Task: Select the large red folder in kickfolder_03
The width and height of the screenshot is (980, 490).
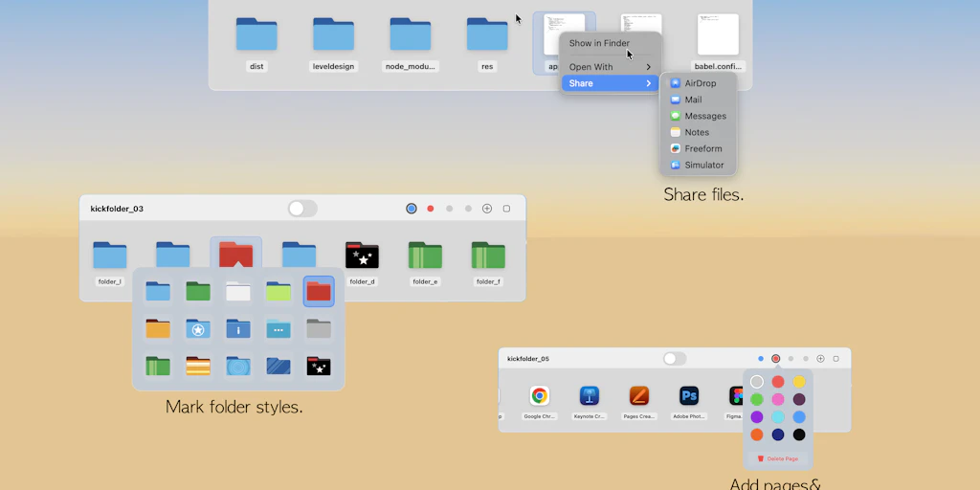Action: [235, 255]
